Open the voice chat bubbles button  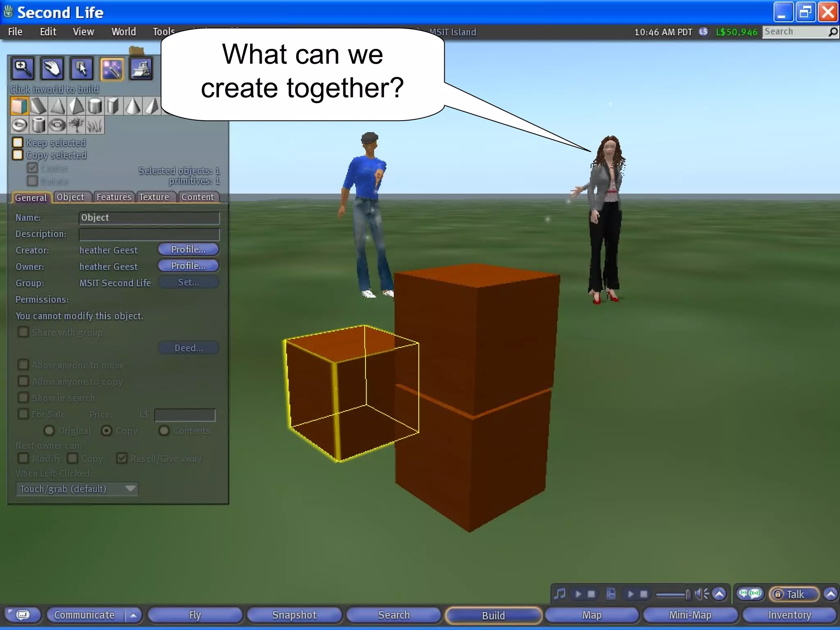[750, 594]
